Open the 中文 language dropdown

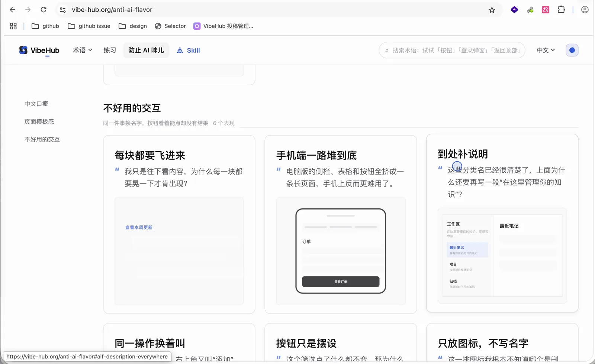pos(546,50)
